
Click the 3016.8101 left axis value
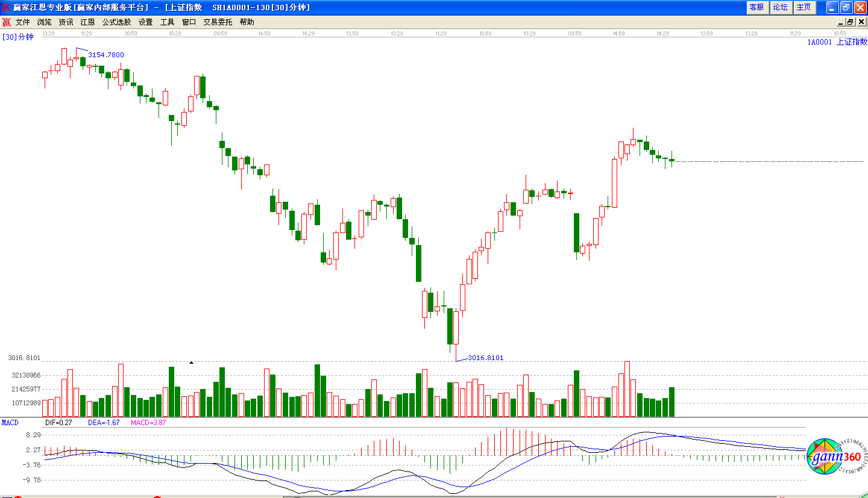pyautogui.click(x=24, y=358)
